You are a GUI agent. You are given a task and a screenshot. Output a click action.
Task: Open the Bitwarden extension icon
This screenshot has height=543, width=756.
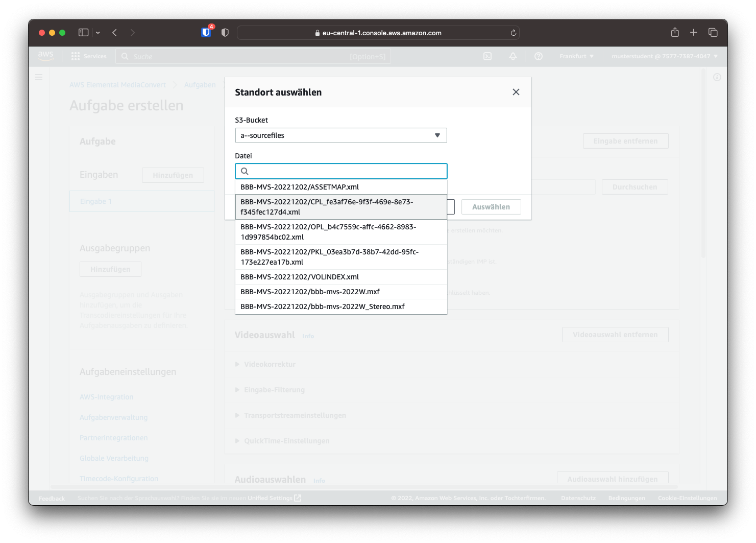pyautogui.click(x=206, y=33)
